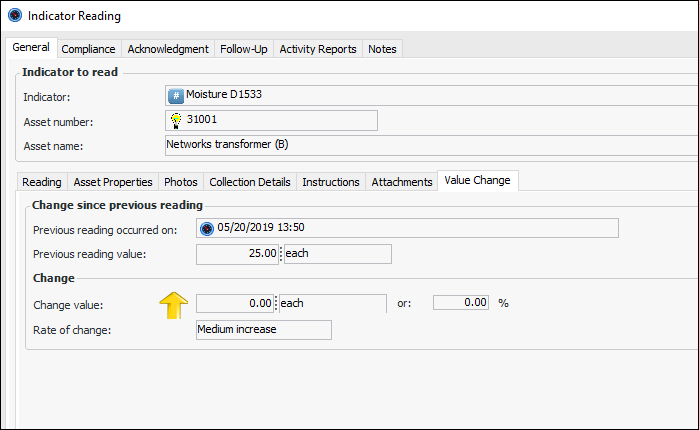The width and height of the screenshot is (699, 430).
Task: Click the Previous reading unit field 'each'
Action: pyautogui.click(x=338, y=254)
